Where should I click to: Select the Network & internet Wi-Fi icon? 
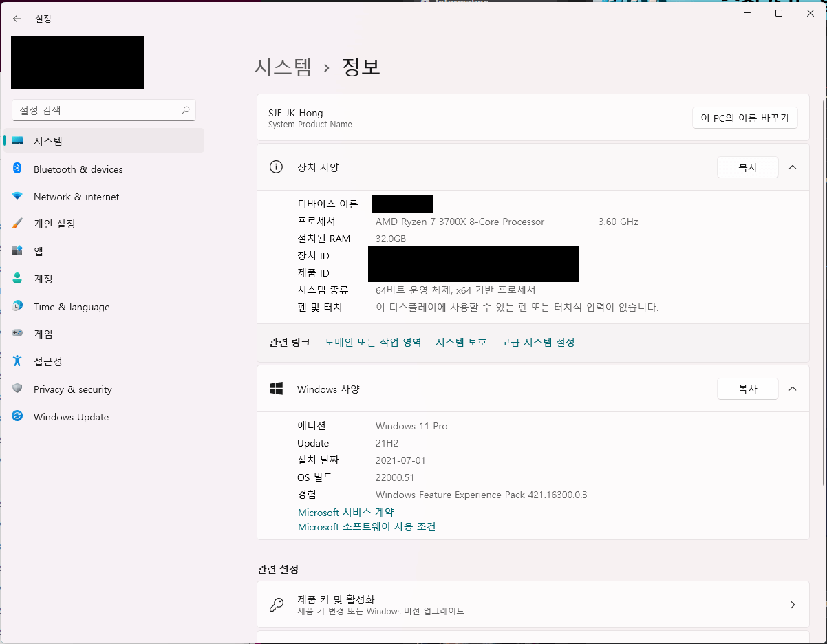tap(18, 196)
